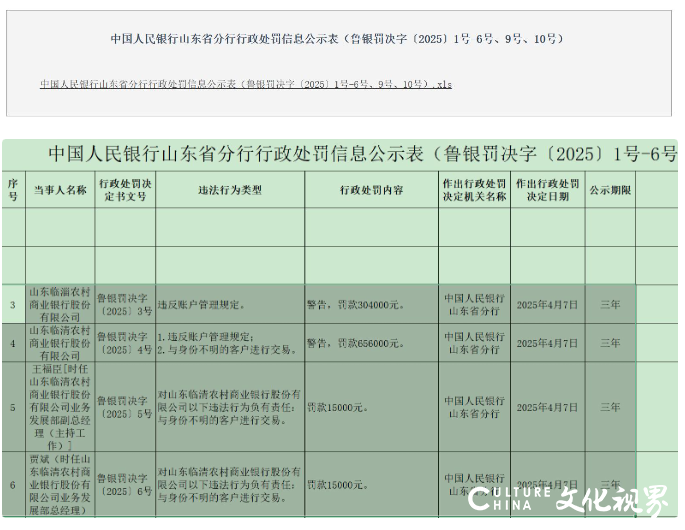This screenshot has height=530, width=685.
Task: Select the 公示期限 column header
Action: pos(610,190)
